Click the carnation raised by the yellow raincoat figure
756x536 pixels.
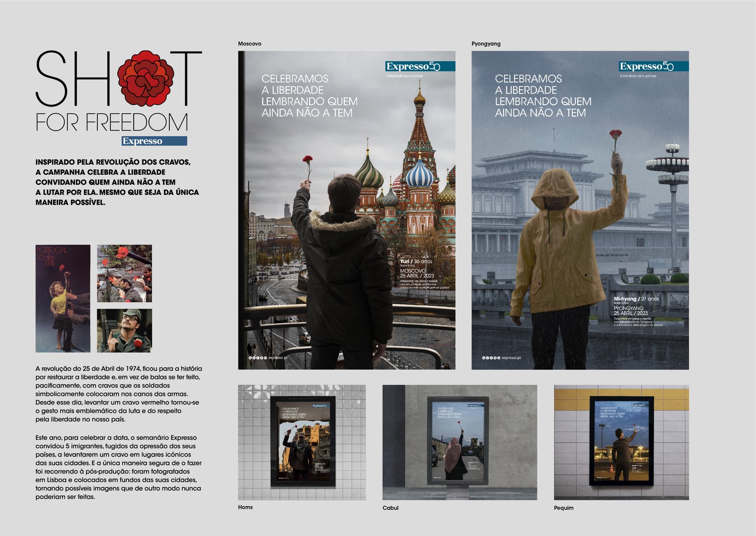[615, 134]
